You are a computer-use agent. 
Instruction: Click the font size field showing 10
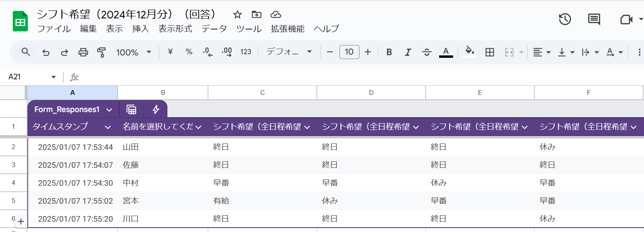pyautogui.click(x=349, y=52)
